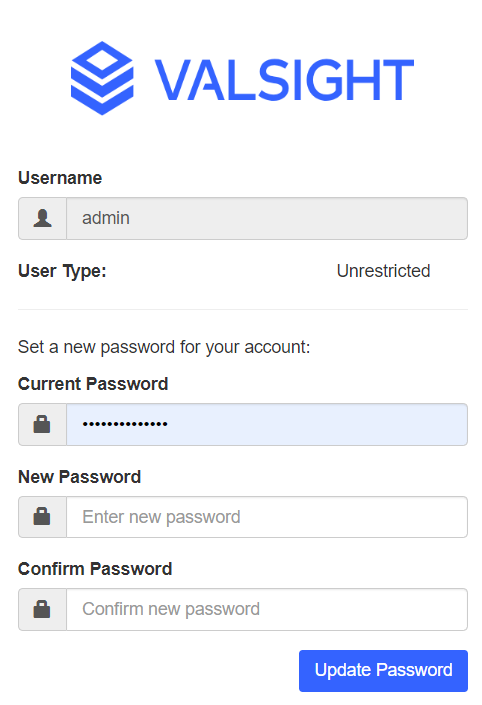The image size is (482, 705).
Task: Click the Current Password label
Action: click(x=93, y=384)
